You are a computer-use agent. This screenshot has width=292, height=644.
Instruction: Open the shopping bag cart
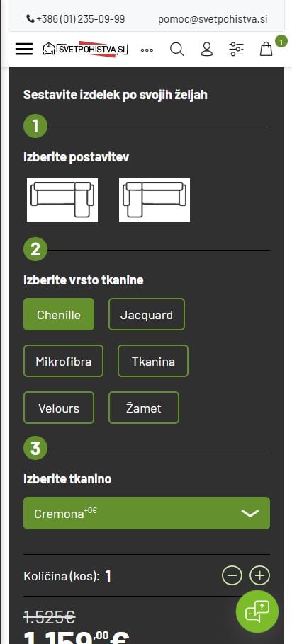(x=266, y=50)
